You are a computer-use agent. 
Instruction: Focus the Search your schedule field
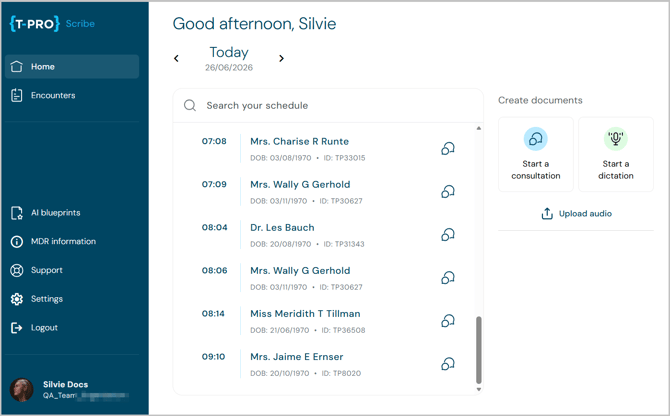[328, 105]
